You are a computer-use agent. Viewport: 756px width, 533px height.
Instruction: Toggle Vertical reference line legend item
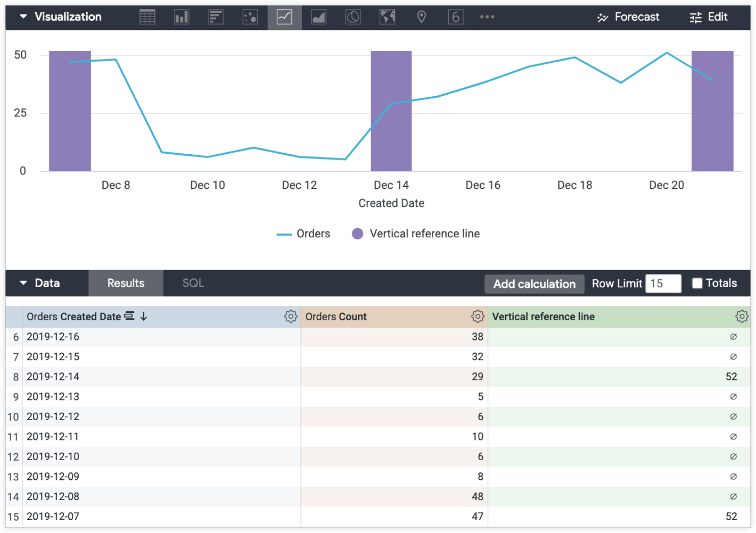pos(416,234)
